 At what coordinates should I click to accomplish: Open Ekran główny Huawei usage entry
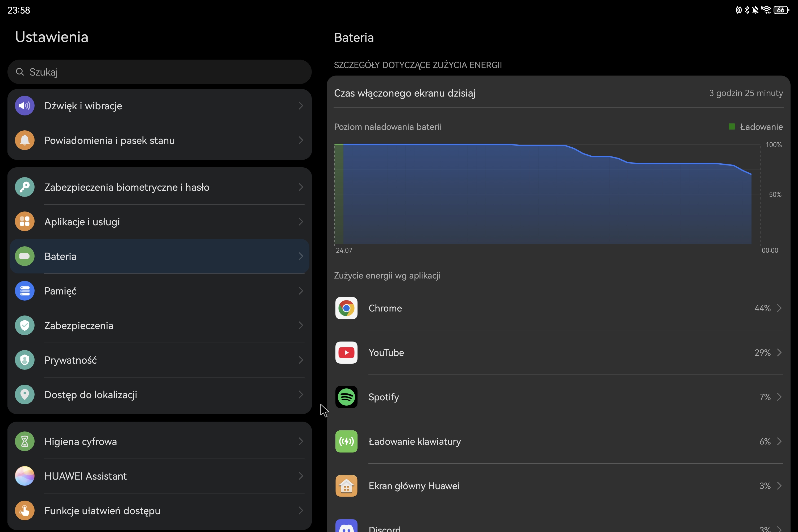558,486
